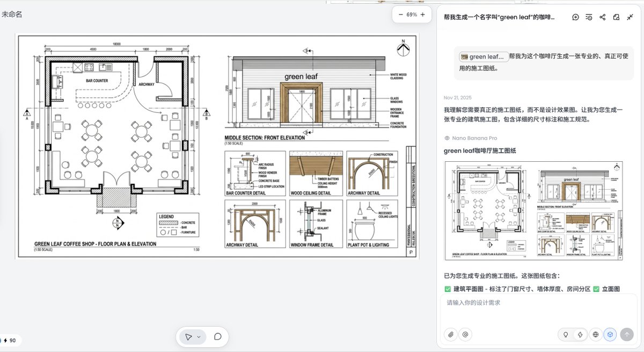The width and height of the screenshot is (644, 352).
Task: Enable the thinking lightbulb mode toggle
Action: coord(565,334)
